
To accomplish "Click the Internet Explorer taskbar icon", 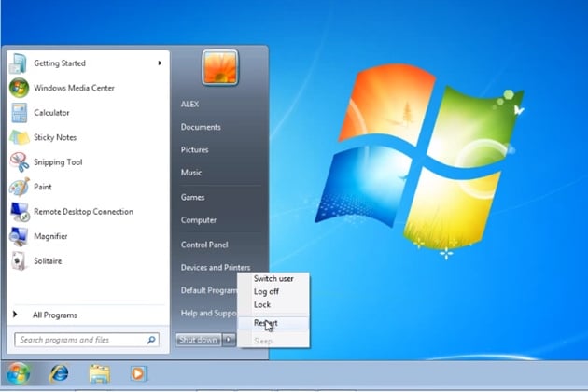I will point(59,373).
